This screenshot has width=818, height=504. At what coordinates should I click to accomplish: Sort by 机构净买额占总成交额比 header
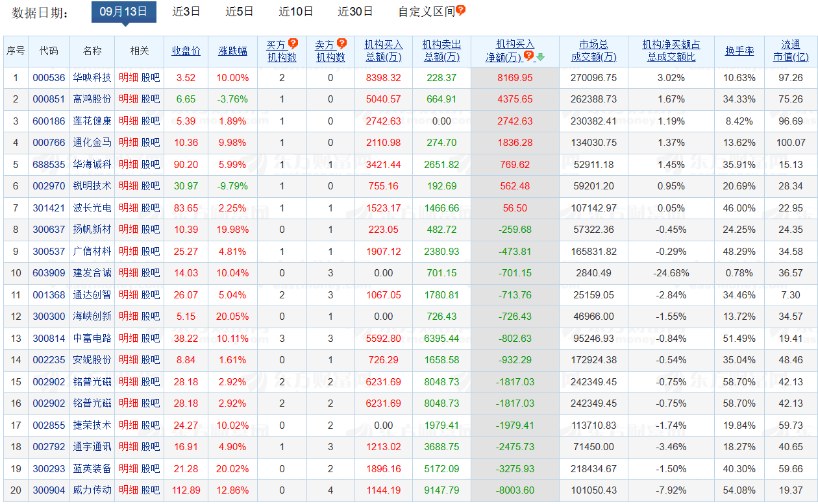(x=671, y=51)
